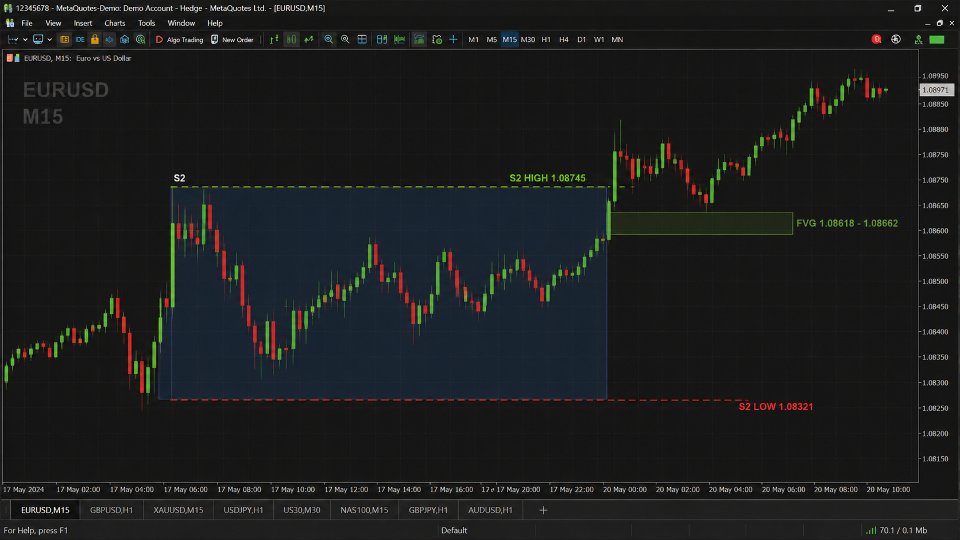The width and height of the screenshot is (960, 540).
Task: Switch timeframe to M30
Action: click(x=528, y=39)
